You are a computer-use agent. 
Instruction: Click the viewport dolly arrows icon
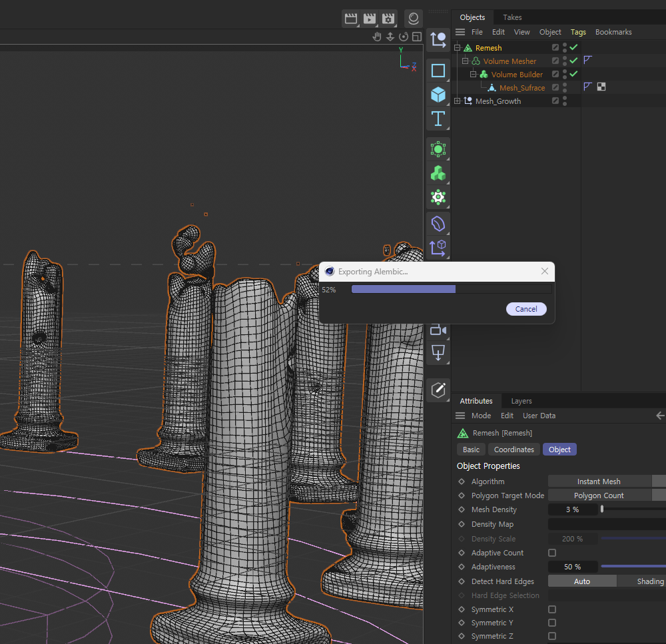pyautogui.click(x=390, y=37)
